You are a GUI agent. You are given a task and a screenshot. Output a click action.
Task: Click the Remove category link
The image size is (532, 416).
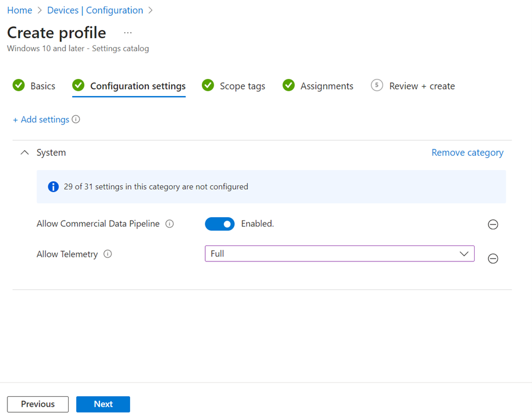point(467,153)
